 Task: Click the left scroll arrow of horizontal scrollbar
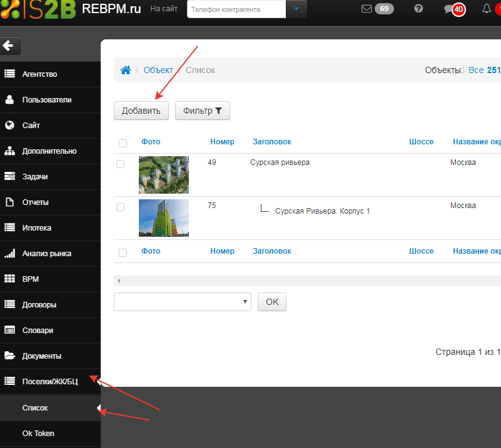(119, 281)
